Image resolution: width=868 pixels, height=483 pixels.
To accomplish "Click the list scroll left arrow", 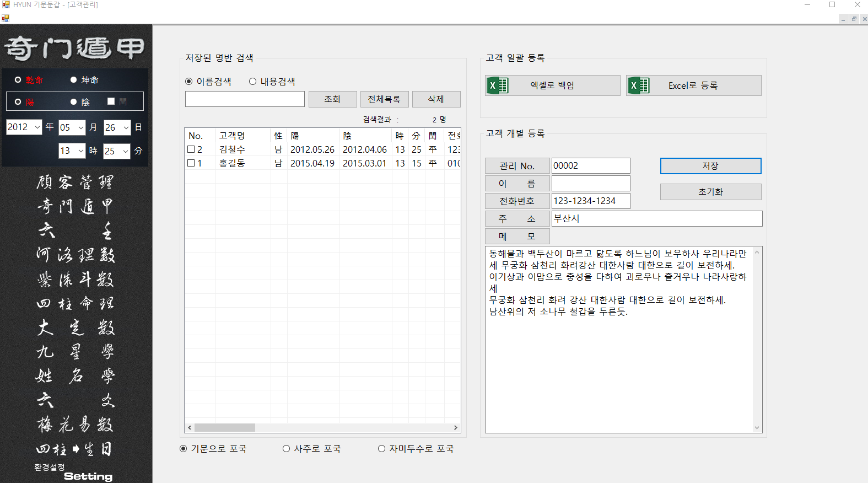I will click(x=190, y=427).
